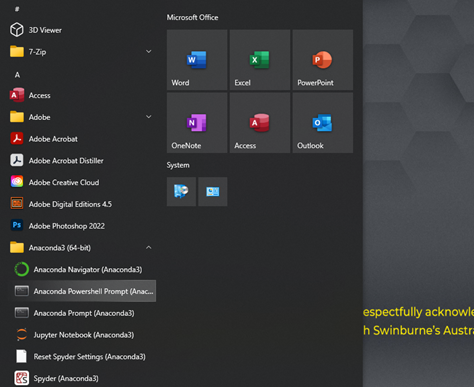Open the OneNote tile
Viewport: 474px width, 387px height.
[x=197, y=123]
